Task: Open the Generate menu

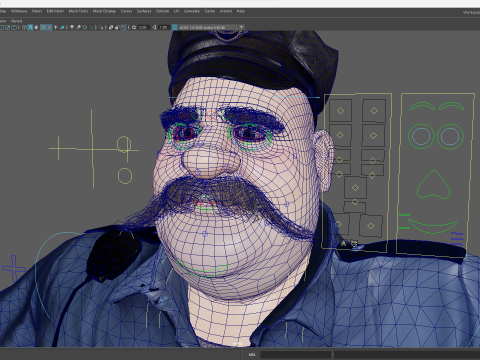Action: tap(192, 11)
